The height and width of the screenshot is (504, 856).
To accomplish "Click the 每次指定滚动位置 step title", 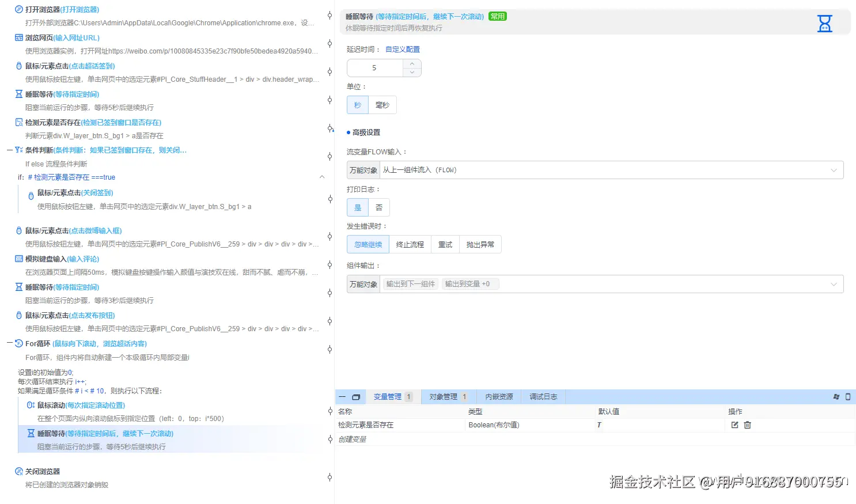I will pos(95,406).
